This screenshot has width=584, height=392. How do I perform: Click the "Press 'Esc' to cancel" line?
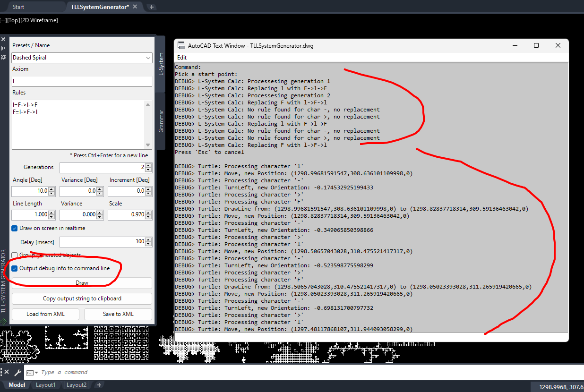coord(209,152)
